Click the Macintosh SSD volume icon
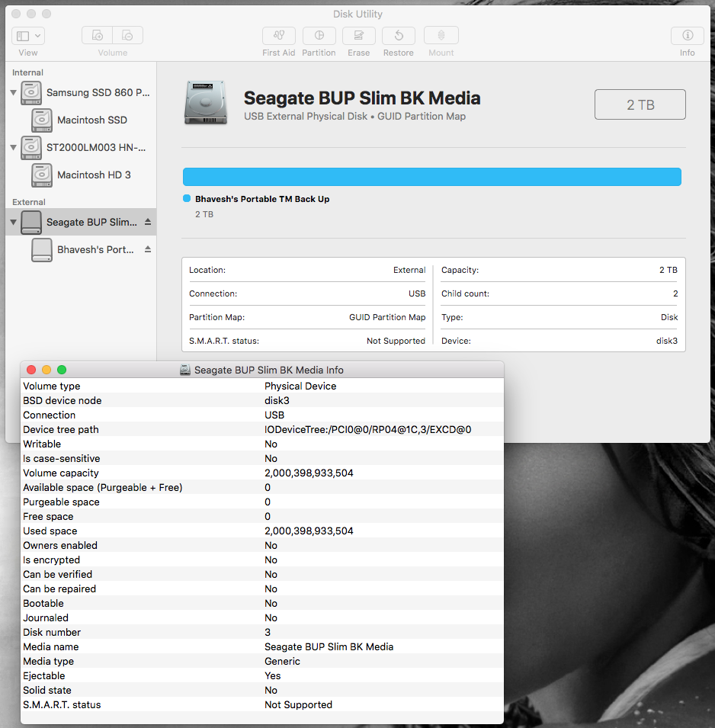The height and width of the screenshot is (728, 715). click(x=42, y=120)
